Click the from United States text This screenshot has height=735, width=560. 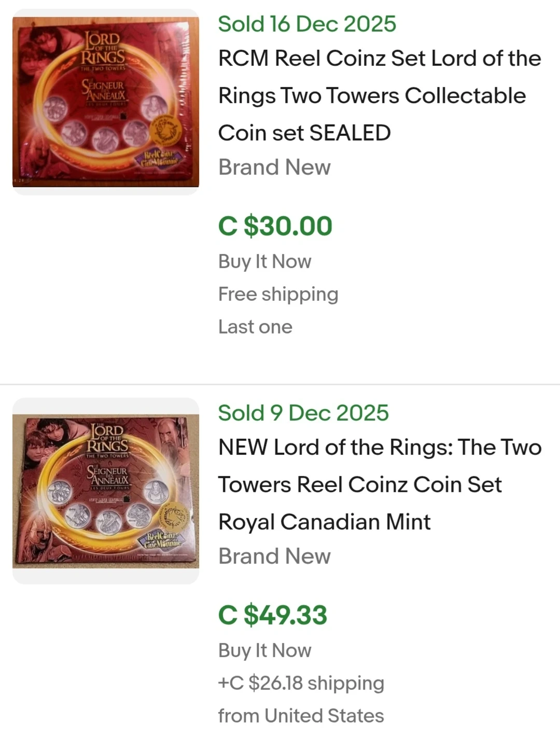301,716
